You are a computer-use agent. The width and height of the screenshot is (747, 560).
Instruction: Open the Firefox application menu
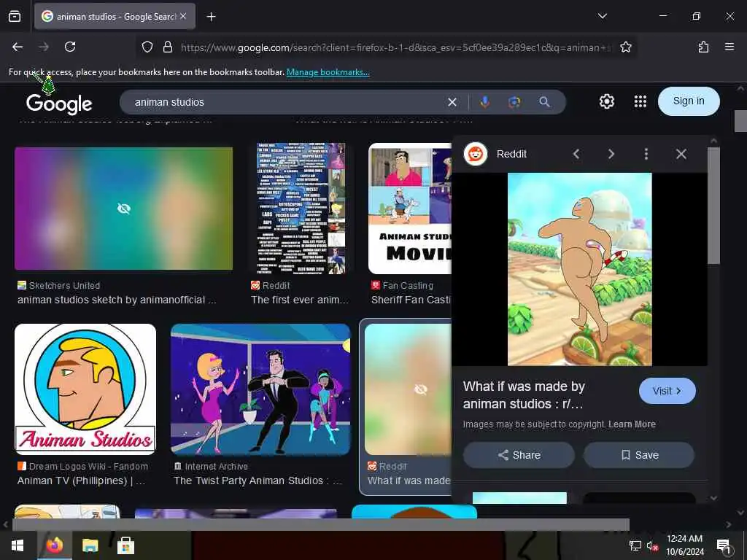click(729, 47)
